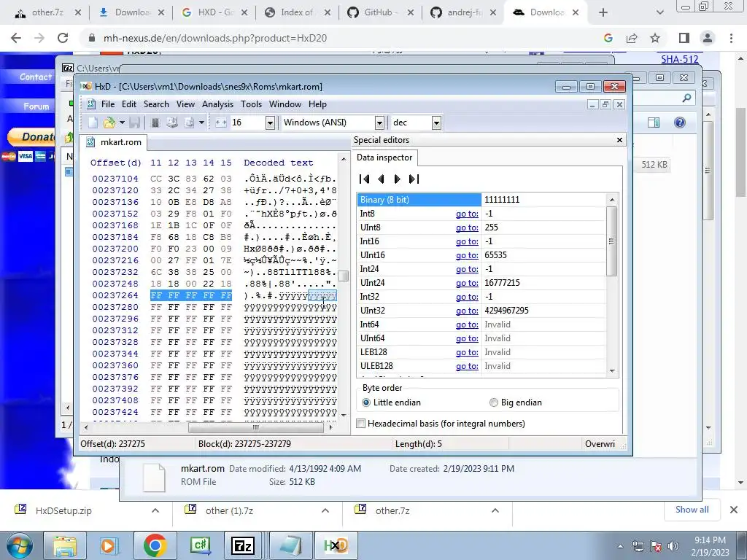The height and width of the screenshot is (560, 747).
Task: Click the search magnifier in background window
Action: [x=686, y=98]
